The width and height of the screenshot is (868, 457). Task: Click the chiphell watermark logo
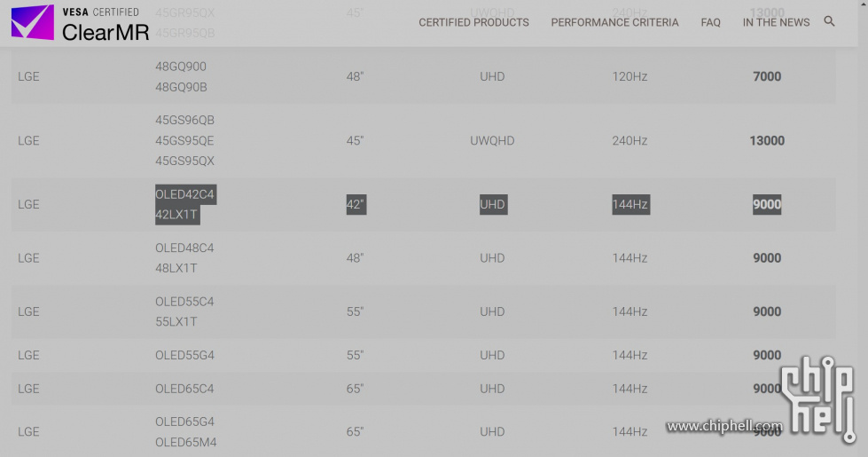coord(817,398)
